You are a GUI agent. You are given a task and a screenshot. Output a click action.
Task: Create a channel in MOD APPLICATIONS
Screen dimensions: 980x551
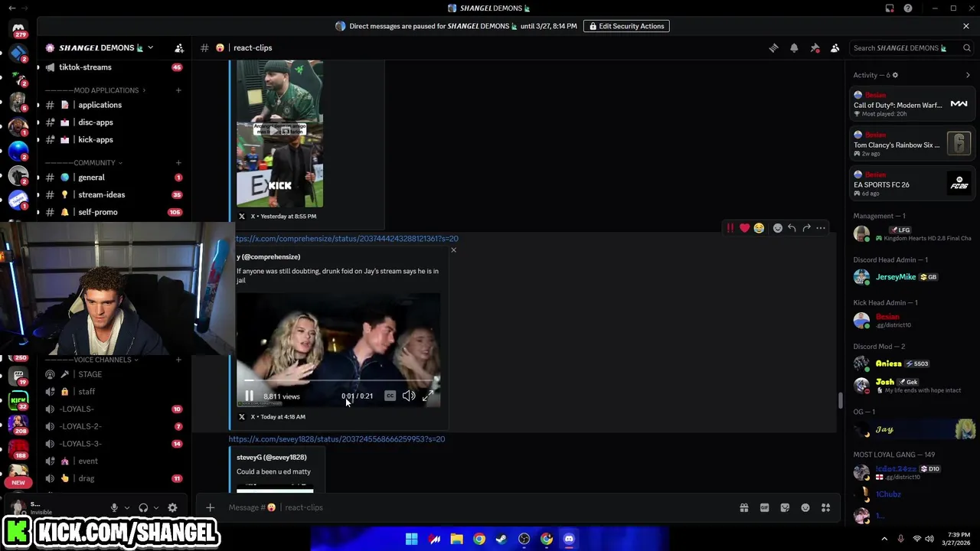(178, 90)
